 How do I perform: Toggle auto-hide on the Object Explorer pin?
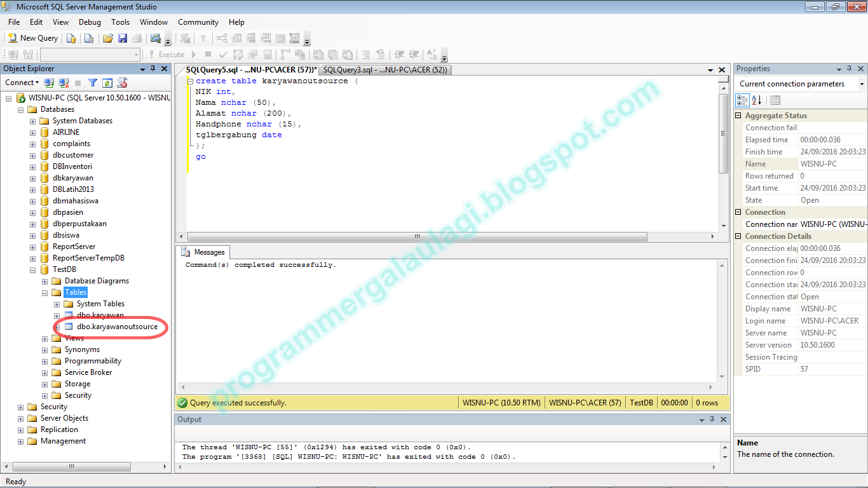pyautogui.click(x=153, y=68)
